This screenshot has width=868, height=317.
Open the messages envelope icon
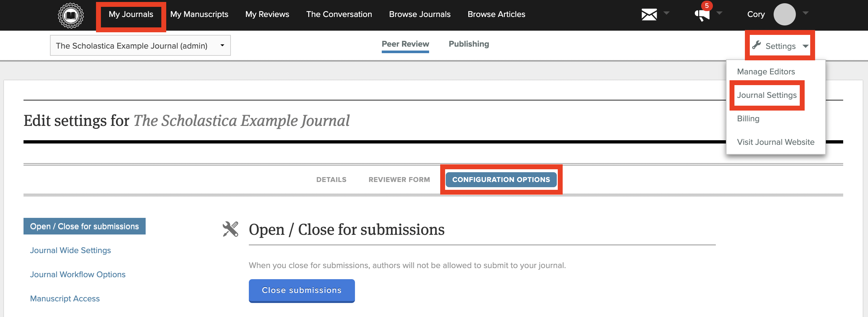coord(649,14)
